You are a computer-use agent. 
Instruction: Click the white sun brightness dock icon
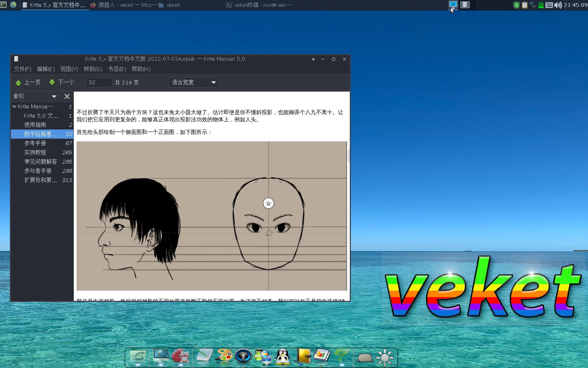click(385, 357)
